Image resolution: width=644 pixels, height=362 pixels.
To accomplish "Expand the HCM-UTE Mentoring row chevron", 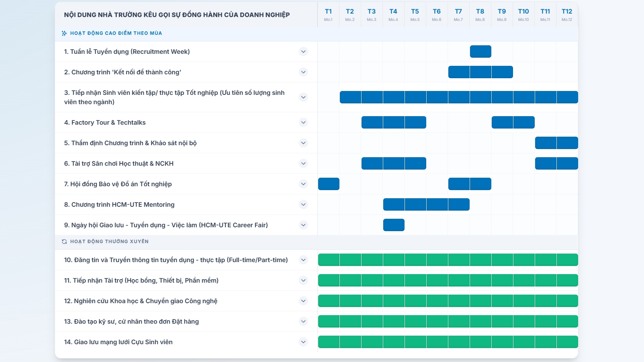I will (x=303, y=204).
